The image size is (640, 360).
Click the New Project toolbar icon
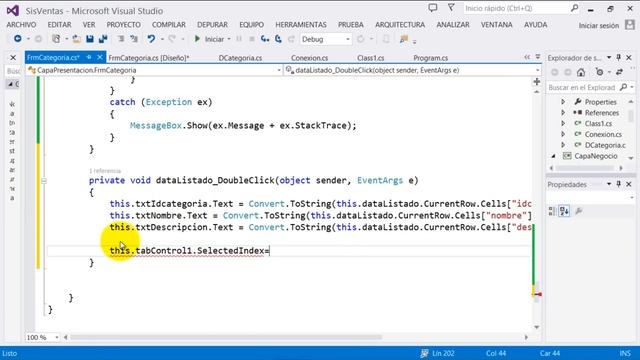(x=56, y=39)
